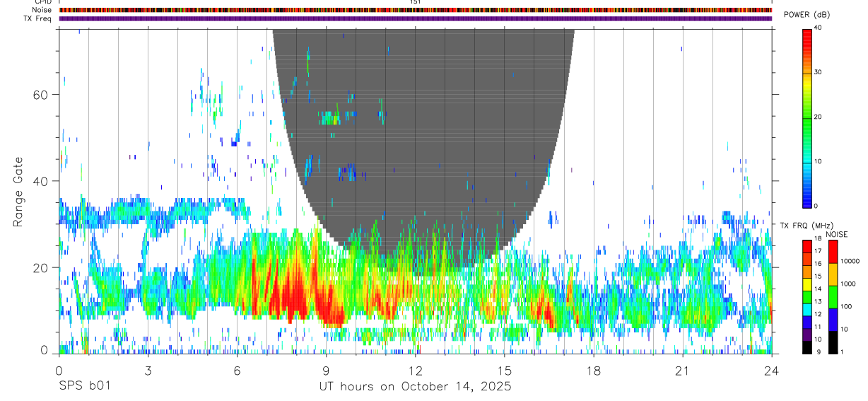Viewport: 868px width, 401px height.
Task: Click the 24 hour x-axis tick label
Action: (x=772, y=371)
